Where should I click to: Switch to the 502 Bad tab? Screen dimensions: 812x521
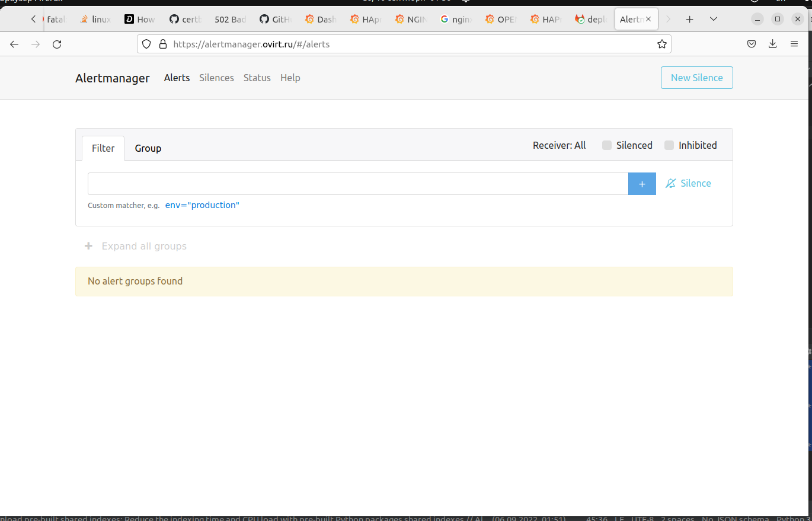coord(230,20)
